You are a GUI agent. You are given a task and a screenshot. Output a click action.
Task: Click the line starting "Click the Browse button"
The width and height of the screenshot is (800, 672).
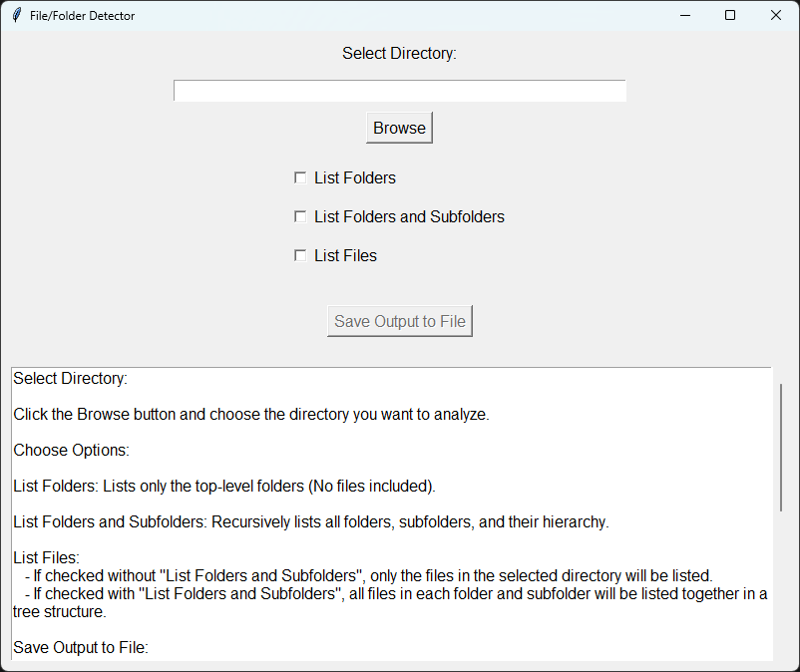coord(251,415)
